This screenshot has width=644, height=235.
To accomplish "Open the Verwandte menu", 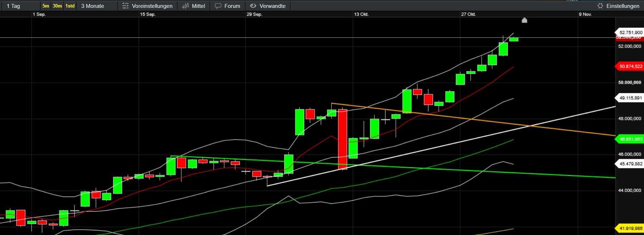I will point(272,6).
